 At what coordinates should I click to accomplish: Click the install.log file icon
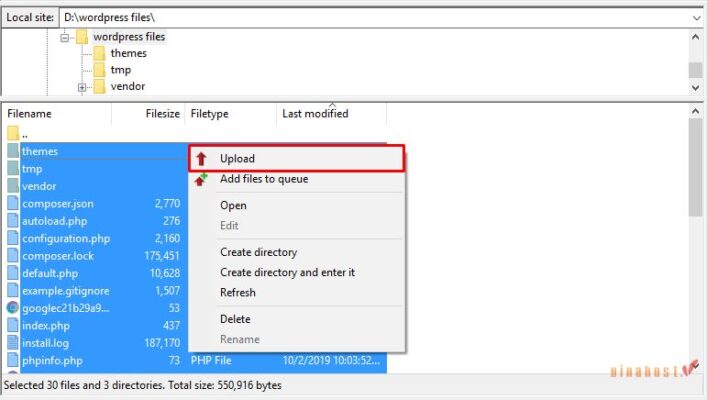(x=13, y=343)
